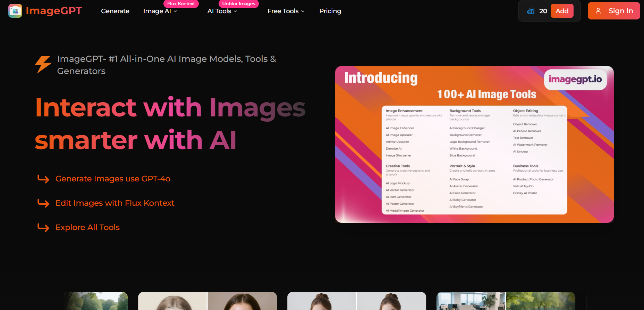
Task: Expand the Image AI dropdown menu
Action: pos(160,11)
